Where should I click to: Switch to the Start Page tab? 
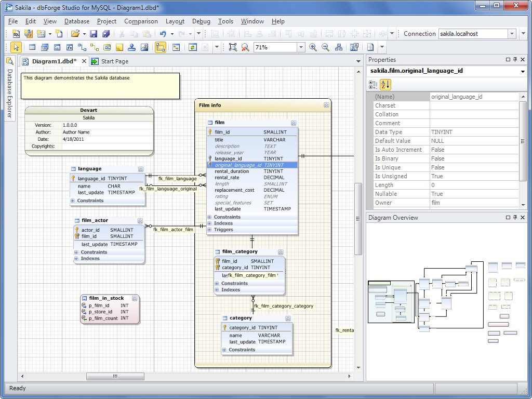click(x=110, y=61)
